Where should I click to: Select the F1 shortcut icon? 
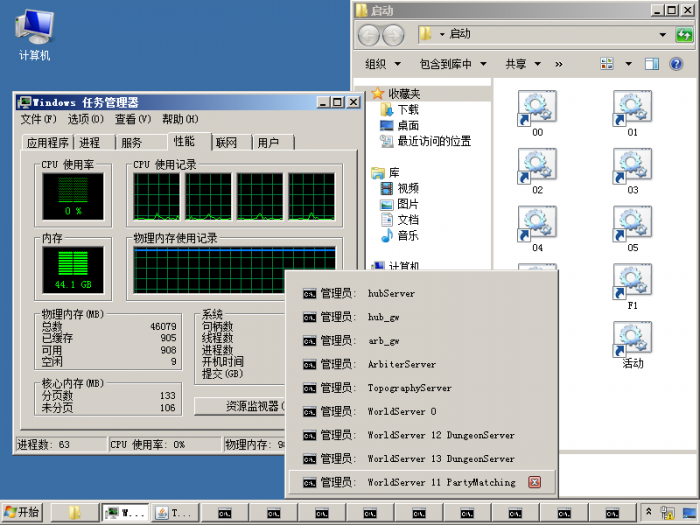[632, 287]
